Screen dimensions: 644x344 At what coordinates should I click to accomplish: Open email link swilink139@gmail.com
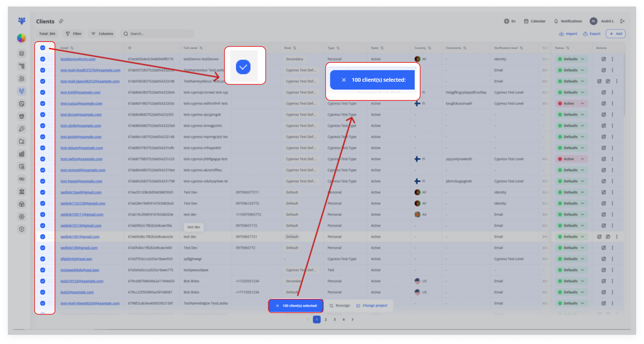[79, 248]
